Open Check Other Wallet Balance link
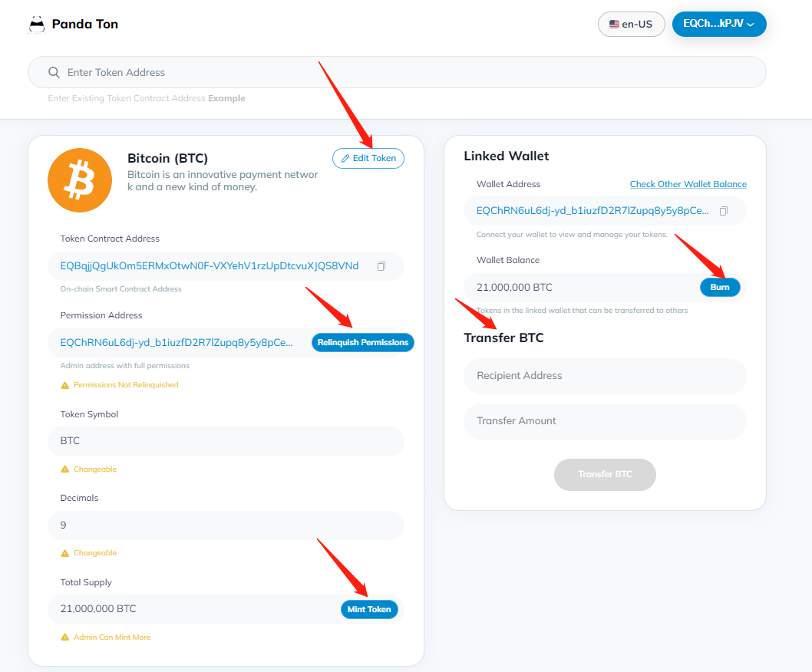812x672 pixels. (x=688, y=184)
